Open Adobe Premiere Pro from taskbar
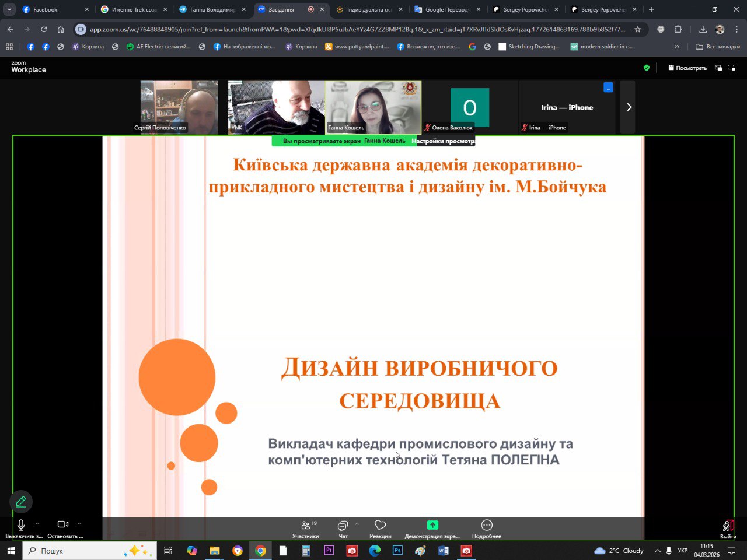 point(329,551)
